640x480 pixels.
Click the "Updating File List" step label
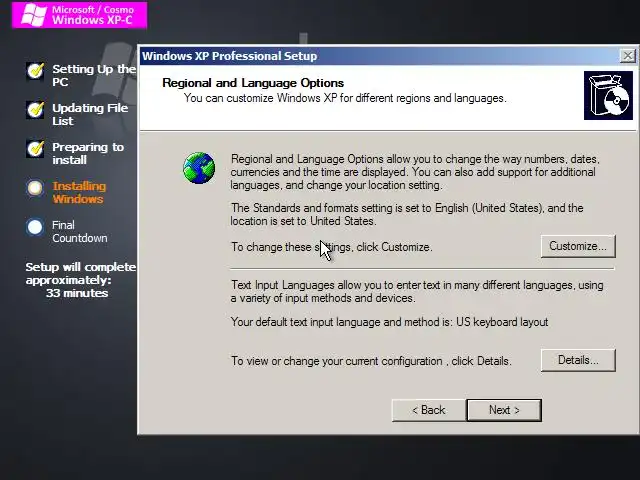[x=90, y=114]
